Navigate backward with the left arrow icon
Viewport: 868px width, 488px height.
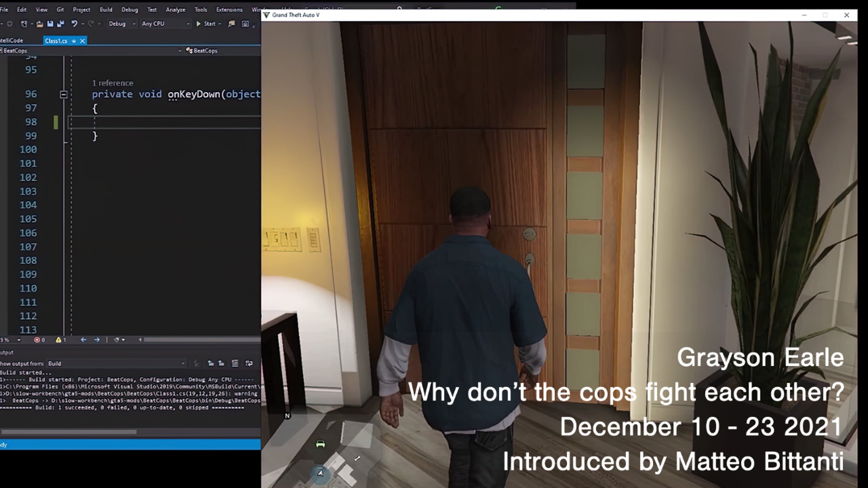coord(84,340)
